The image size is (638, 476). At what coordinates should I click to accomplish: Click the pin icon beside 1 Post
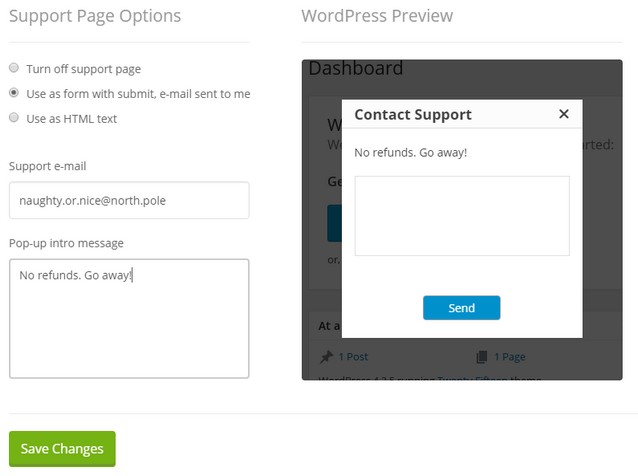[x=326, y=356]
